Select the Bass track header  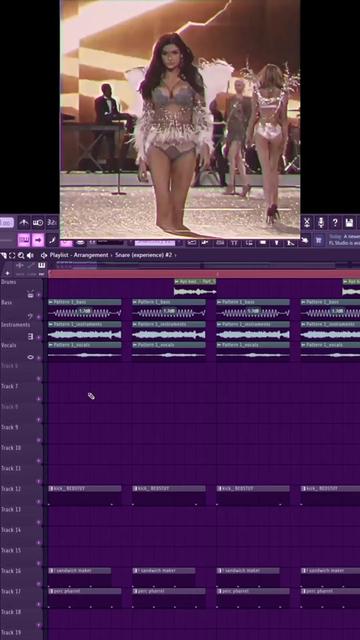click(x=21, y=310)
